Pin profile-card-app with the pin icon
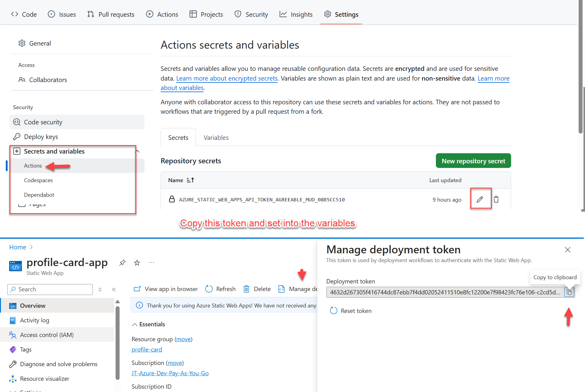 pos(122,262)
